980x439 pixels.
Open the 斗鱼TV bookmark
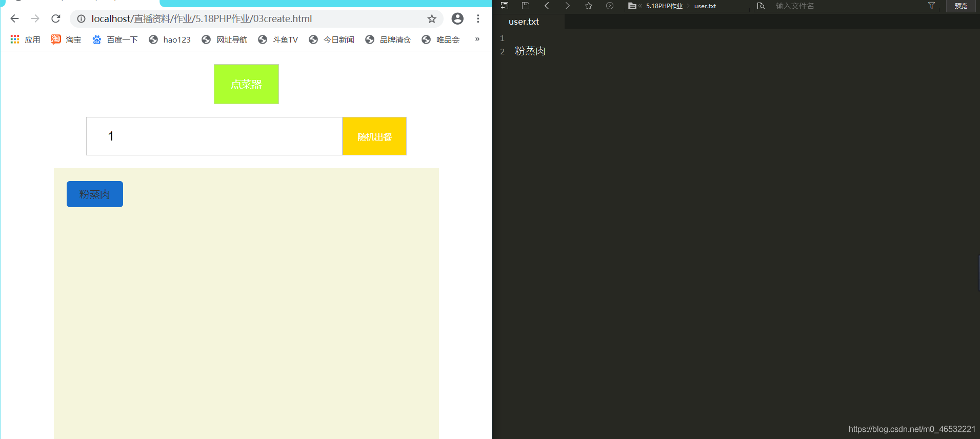tap(278, 39)
